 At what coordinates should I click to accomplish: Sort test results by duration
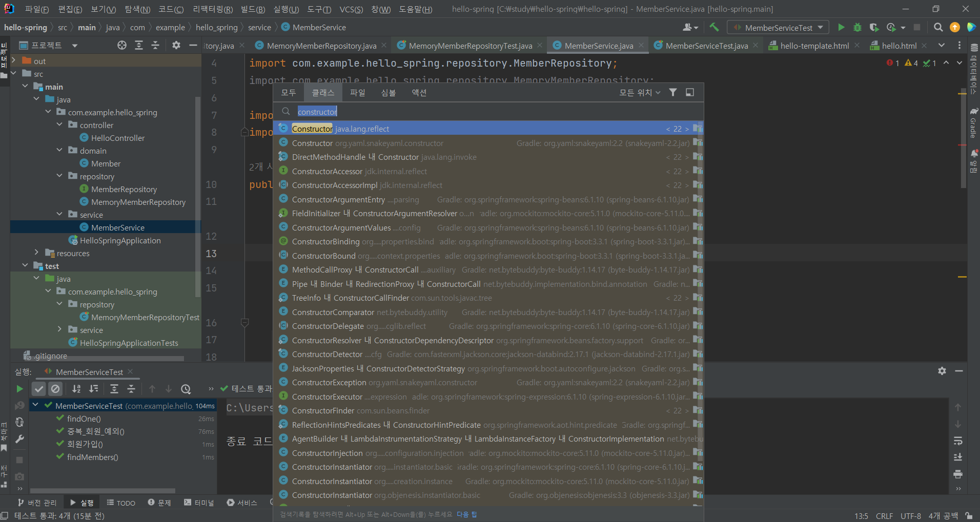point(93,389)
